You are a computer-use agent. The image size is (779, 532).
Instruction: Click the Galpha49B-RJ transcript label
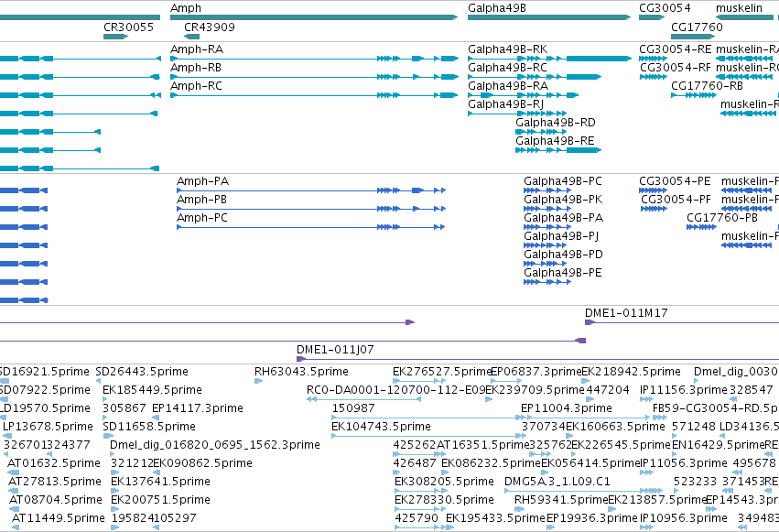(x=505, y=104)
